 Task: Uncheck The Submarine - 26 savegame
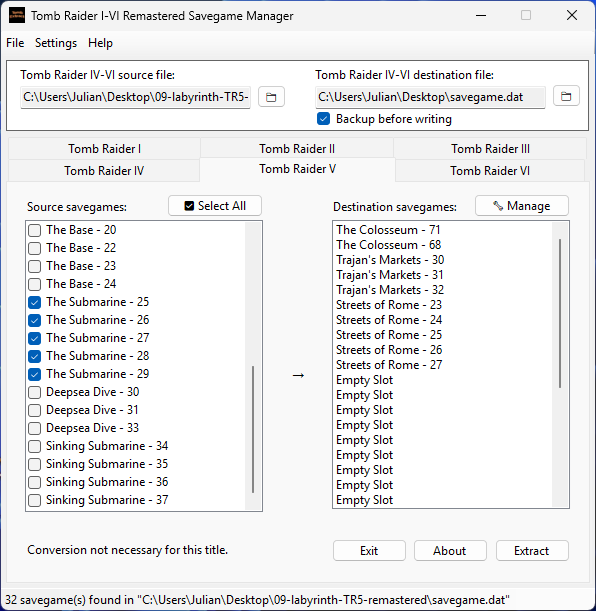click(35, 320)
